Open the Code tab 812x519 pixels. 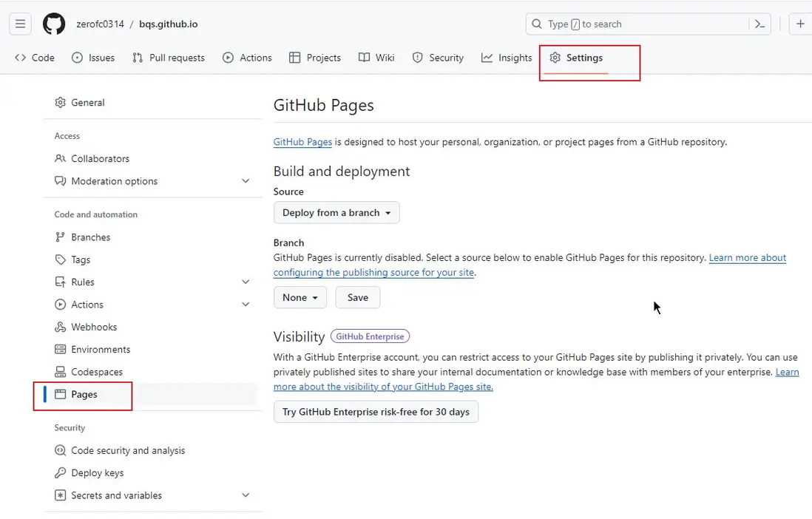[35, 58]
